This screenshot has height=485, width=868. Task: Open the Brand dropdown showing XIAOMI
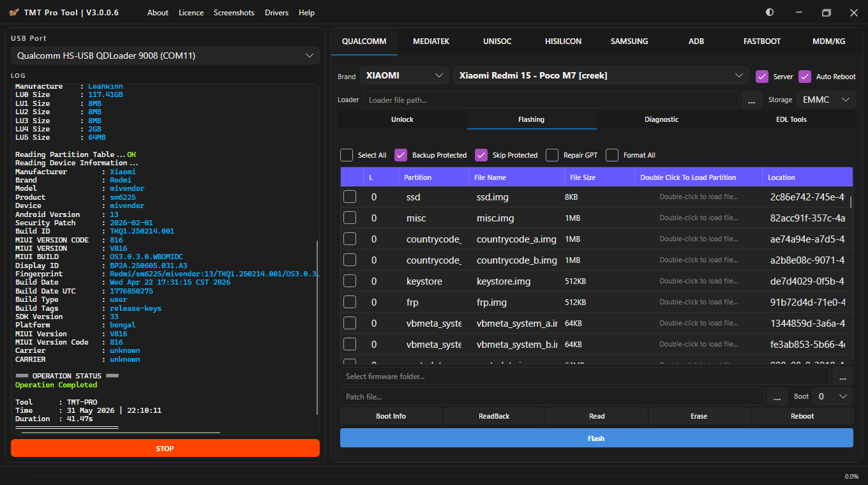[405, 75]
